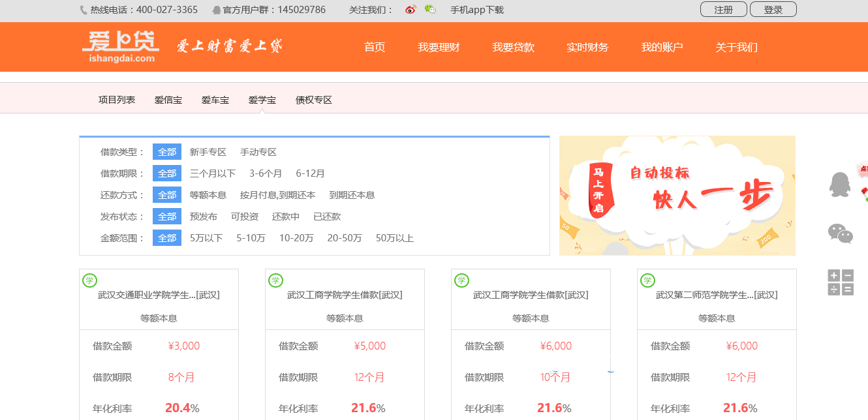Select 10-20万 amount range filter
Screen dimensions: 868x420
296,238
